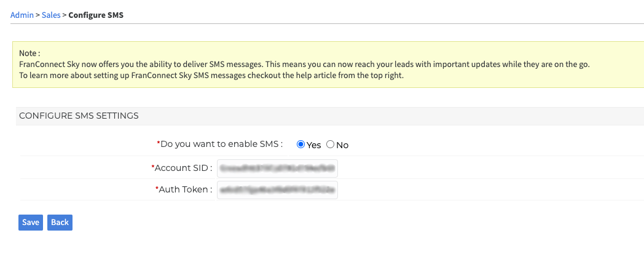Click the Back button
644x273 pixels.
coord(60,223)
